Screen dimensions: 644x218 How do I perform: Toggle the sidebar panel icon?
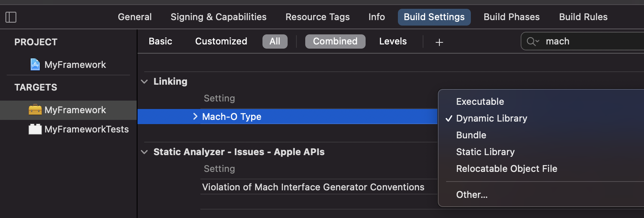click(11, 17)
